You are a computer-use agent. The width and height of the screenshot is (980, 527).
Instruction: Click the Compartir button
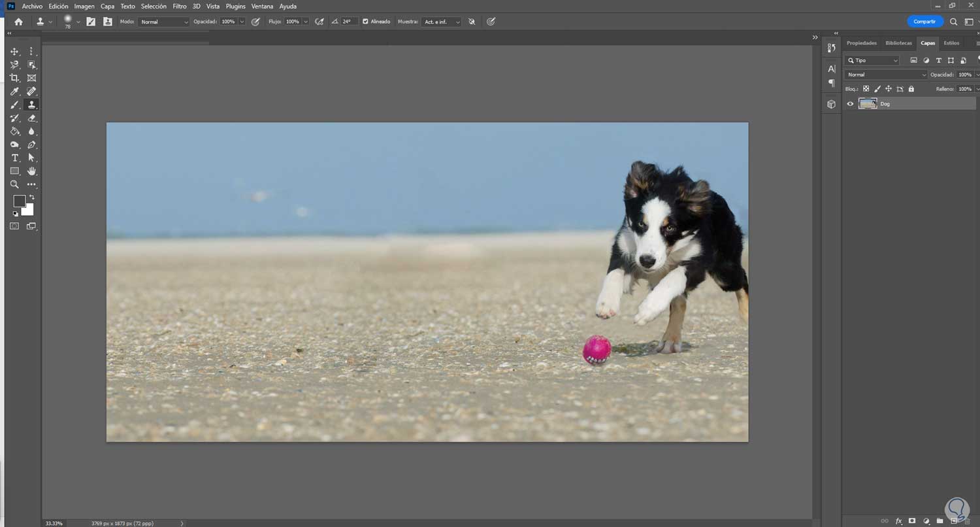click(924, 22)
